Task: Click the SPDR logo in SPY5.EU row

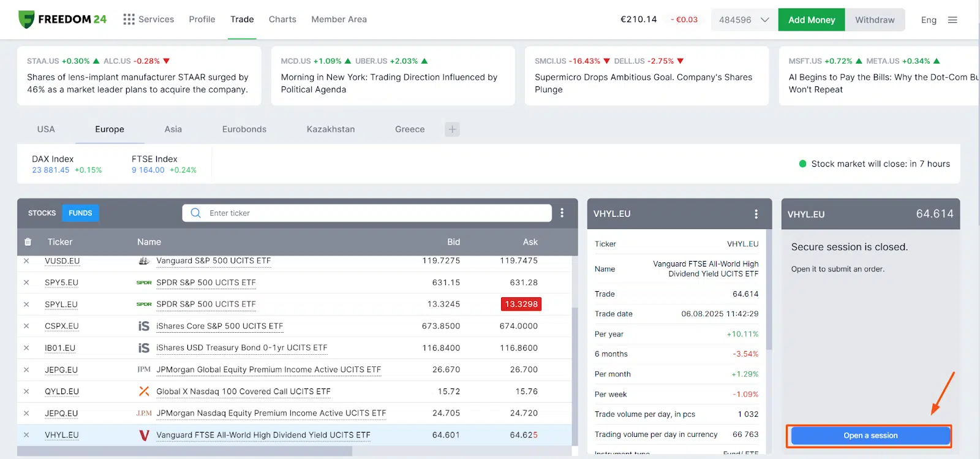Action: pyautogui.click(x=144, y=283)
